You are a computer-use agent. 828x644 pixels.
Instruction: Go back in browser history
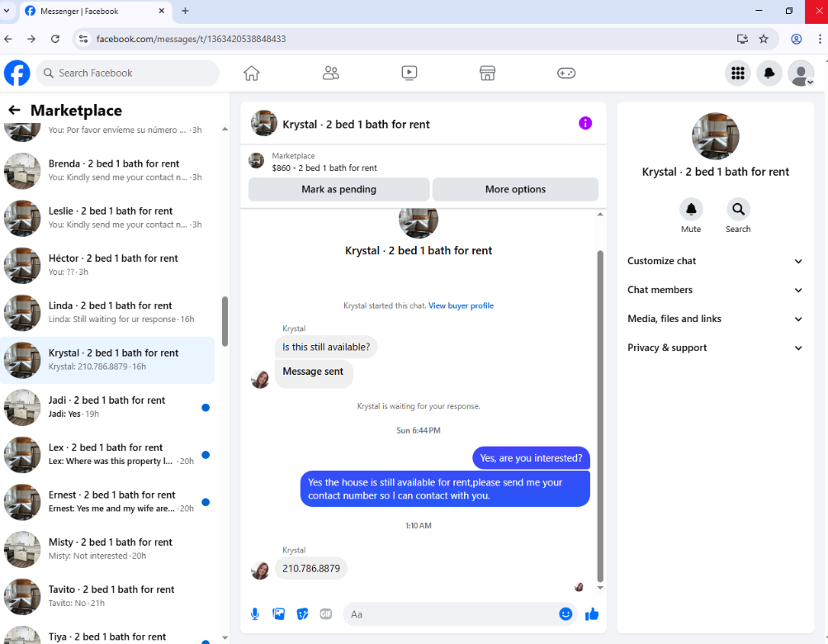(x=8, y=39)
